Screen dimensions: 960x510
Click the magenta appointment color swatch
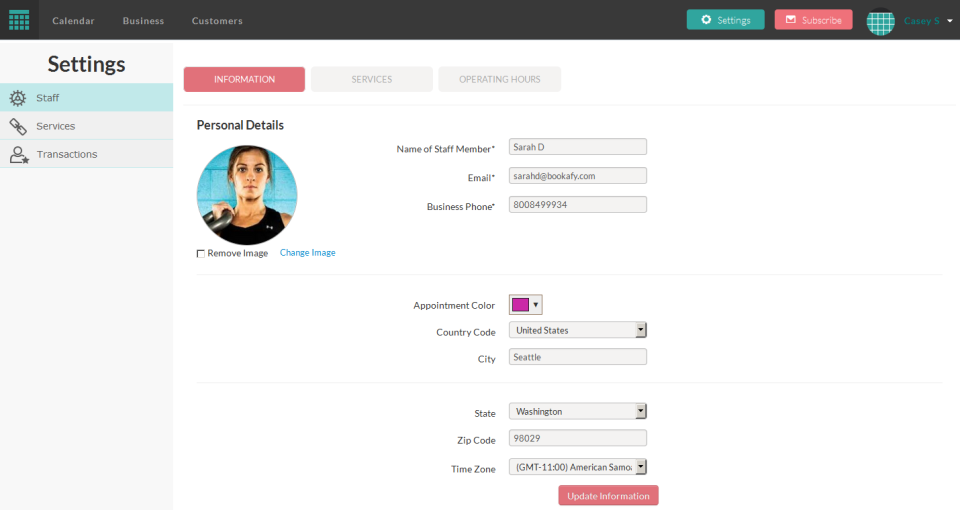520,304
